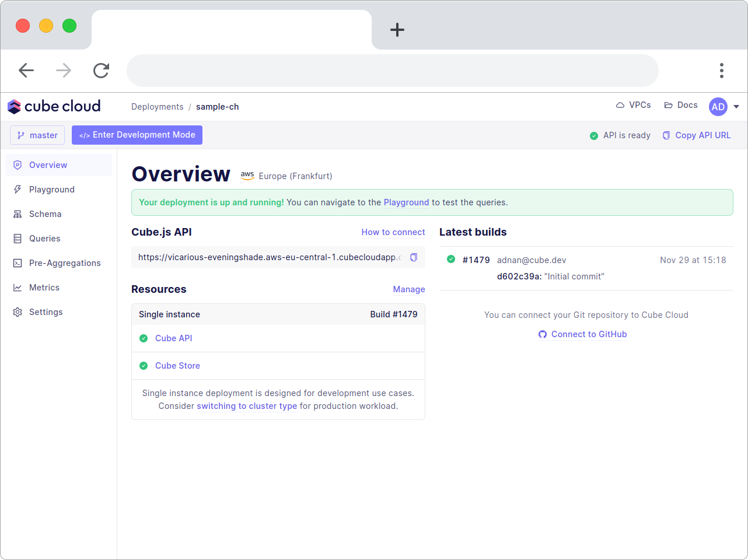Image resolution: width=748 pixels, height=560 pixels.
Task: Open a new browser tab with plus
Action: click(397, 30)
